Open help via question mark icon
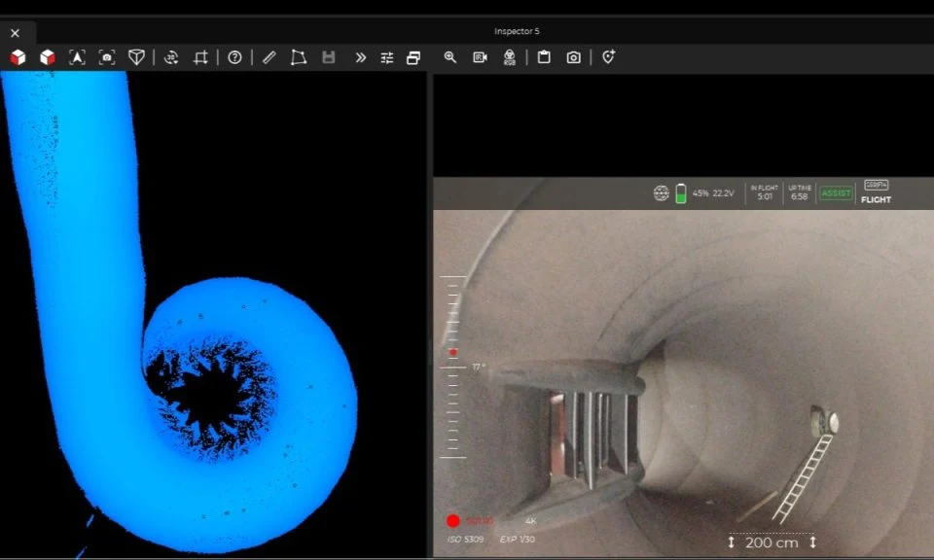934x560 pixels. click(x=234, y=57)
